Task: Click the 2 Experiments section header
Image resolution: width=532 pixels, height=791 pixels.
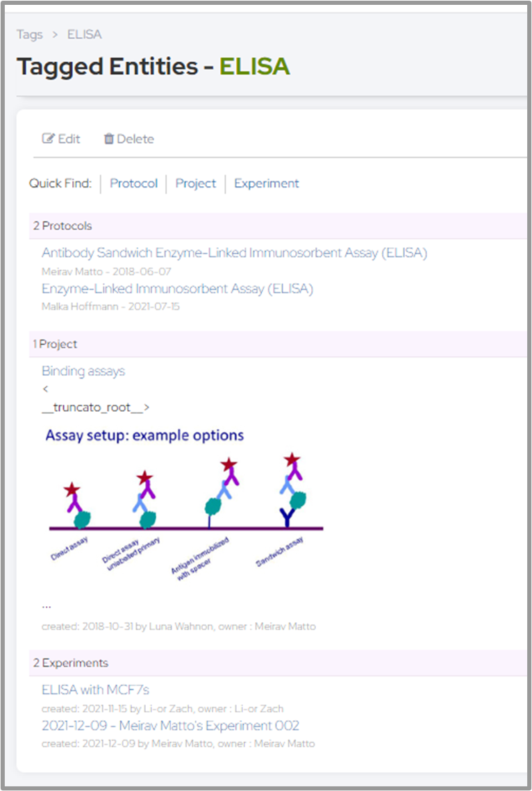Action: (x=70, y=663)
